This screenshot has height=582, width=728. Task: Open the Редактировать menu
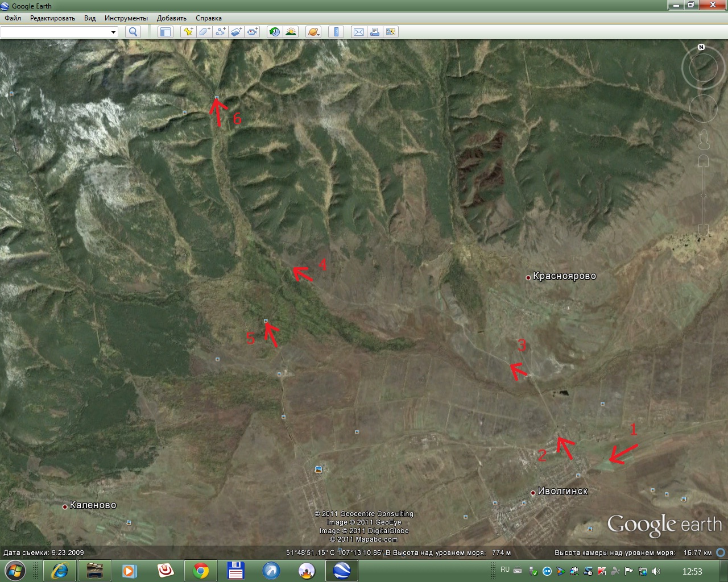pyautogui.click(x=52, y=18)
